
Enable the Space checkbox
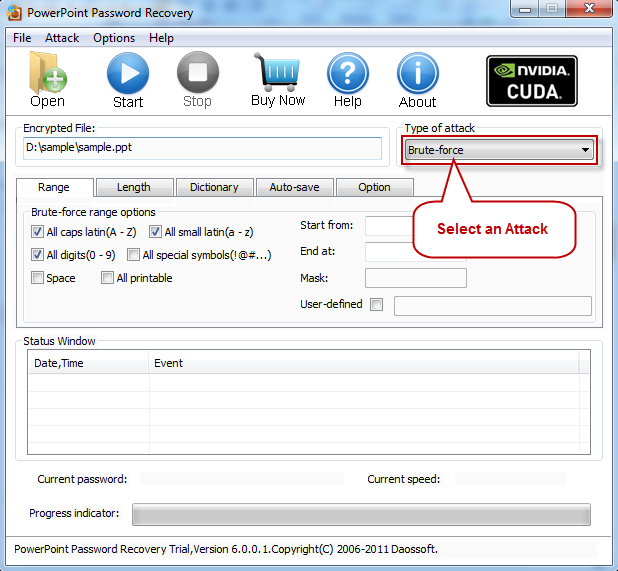[37, 277]
